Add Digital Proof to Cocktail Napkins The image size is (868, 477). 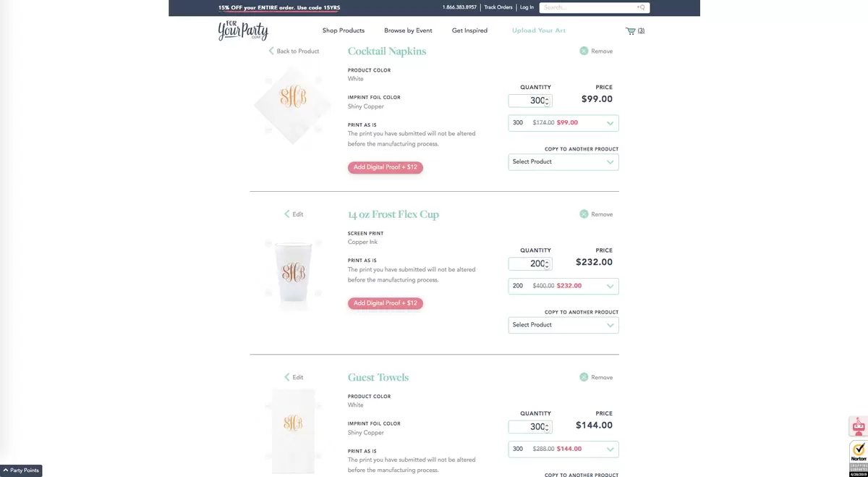coord(385,167)
